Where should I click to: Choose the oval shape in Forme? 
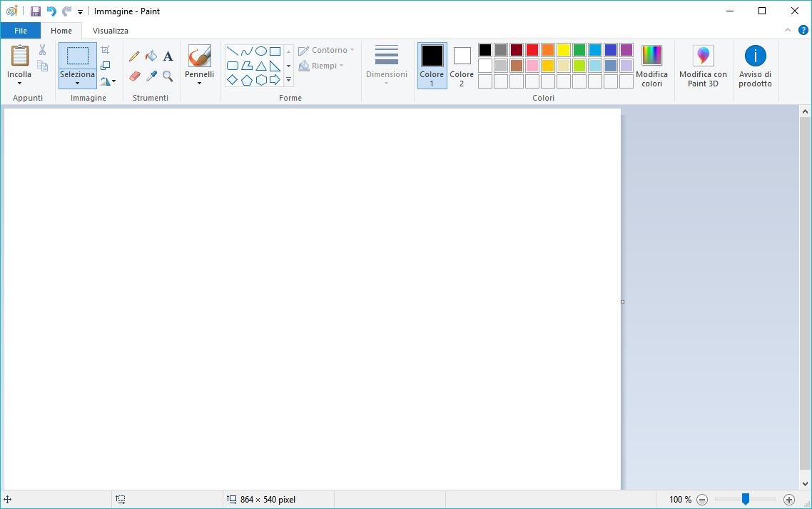pos(261,51)
